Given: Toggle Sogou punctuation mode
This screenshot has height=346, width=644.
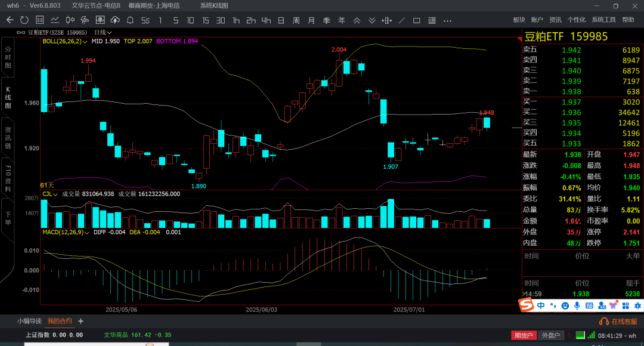Looking at the screenshot, I should (553, 305).
